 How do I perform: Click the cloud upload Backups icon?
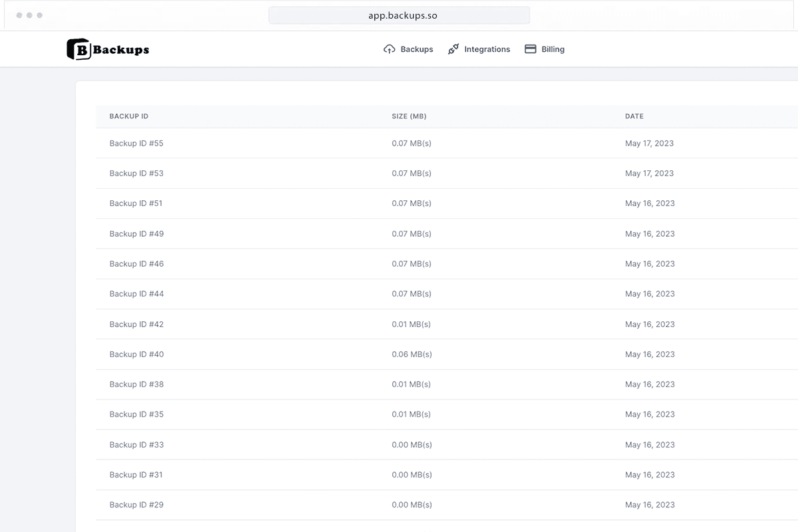pyautogui.click(x=390, y=49)
